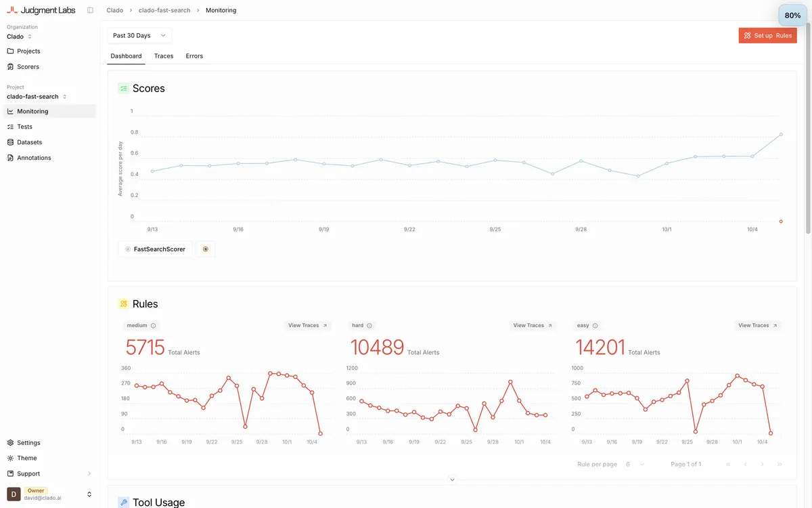Click the info icon beside hard rule
Viewport: 812px width, 508px height.
click(x=369, y=326)
